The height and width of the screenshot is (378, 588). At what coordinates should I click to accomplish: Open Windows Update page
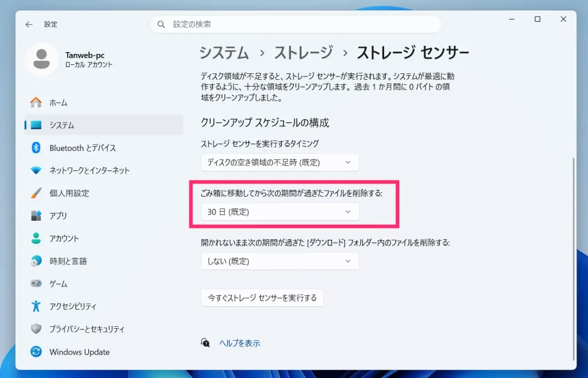[x=103, y=352]
